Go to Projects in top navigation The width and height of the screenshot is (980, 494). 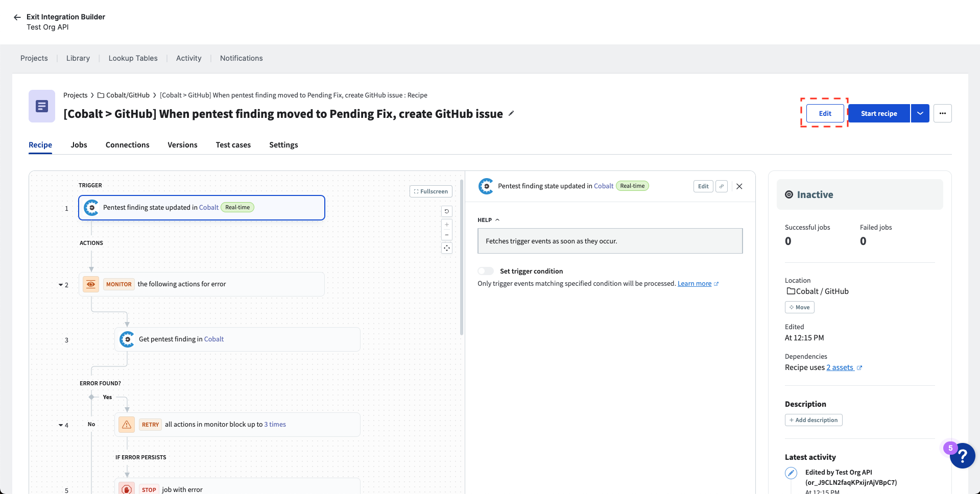click(x=34, y=58)
